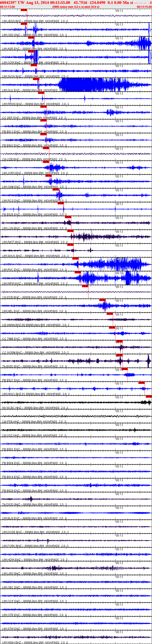Click the UW JORV EHZ station label
Viewport: 152px width, 644px height.
click(x=35, y=173)
